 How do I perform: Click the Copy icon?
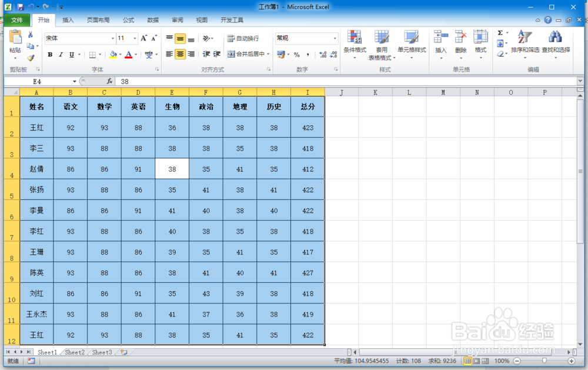[x=31, y=46]
